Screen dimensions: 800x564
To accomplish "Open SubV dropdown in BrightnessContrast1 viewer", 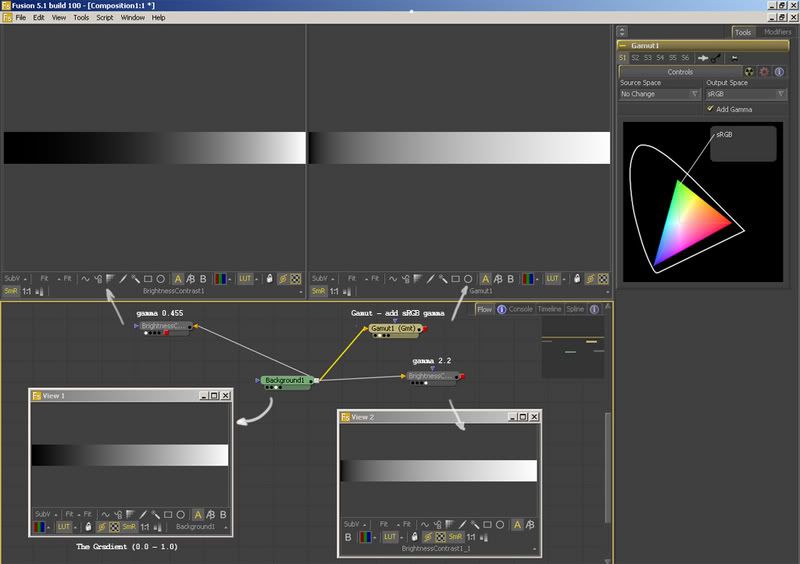I will click(15, 279).
